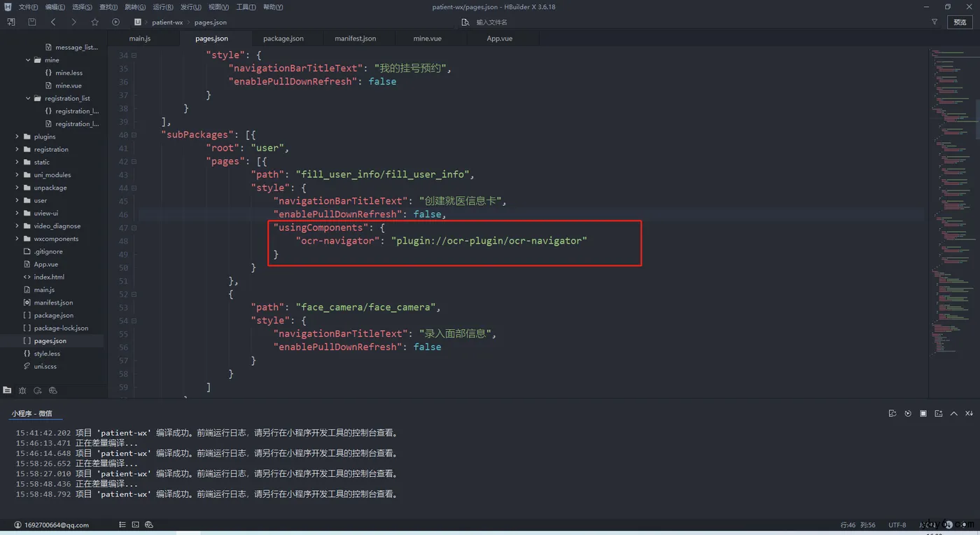Click the bug debug icon in sidebar footer
The height and width of the screenshot is (535, 980).
(x=22, y=390)
